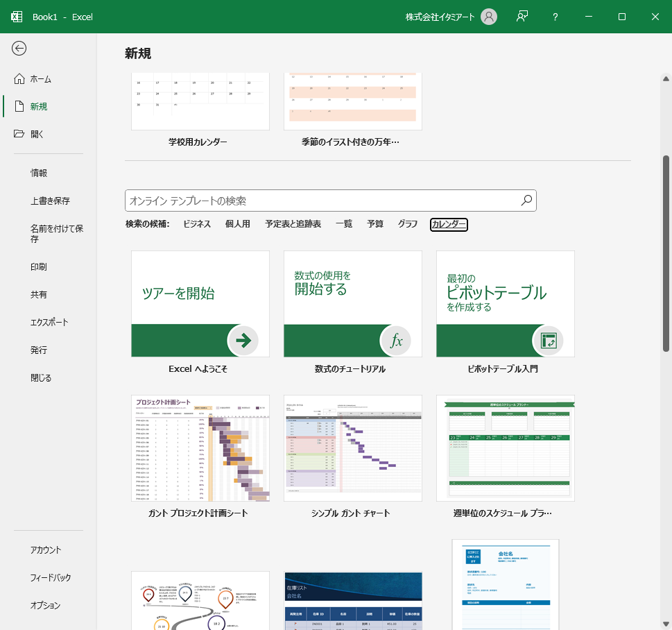Viewport: 672px width, 630px height.
Task: Select the 予定表と追跡表 suggestion
Action: point(293,224)
